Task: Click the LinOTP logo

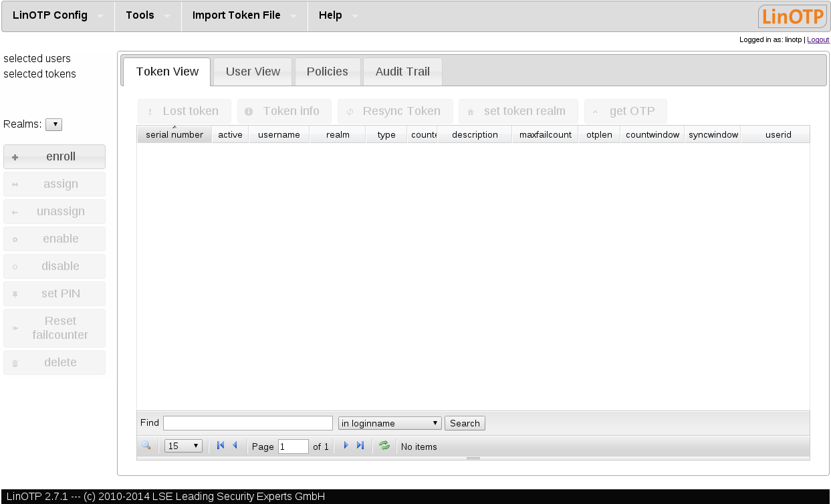Action: point(792,16)
